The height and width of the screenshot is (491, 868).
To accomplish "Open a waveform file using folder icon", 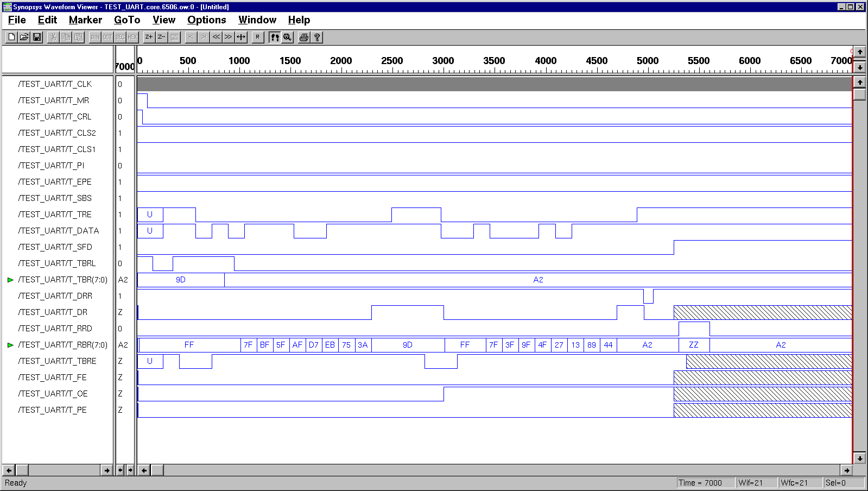I will (24, 37).
